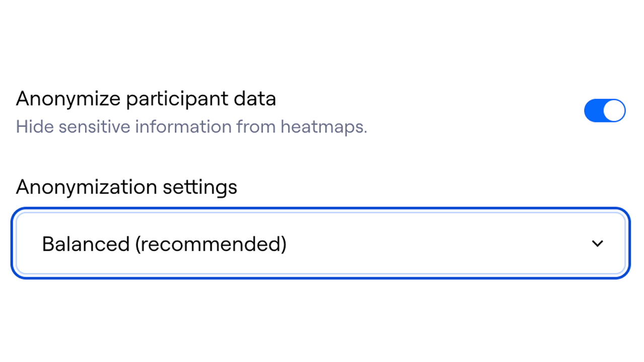This screenshot has height=362, width=644.
Task: Change anonymization level from Balanced
Action: coord(320,244)
